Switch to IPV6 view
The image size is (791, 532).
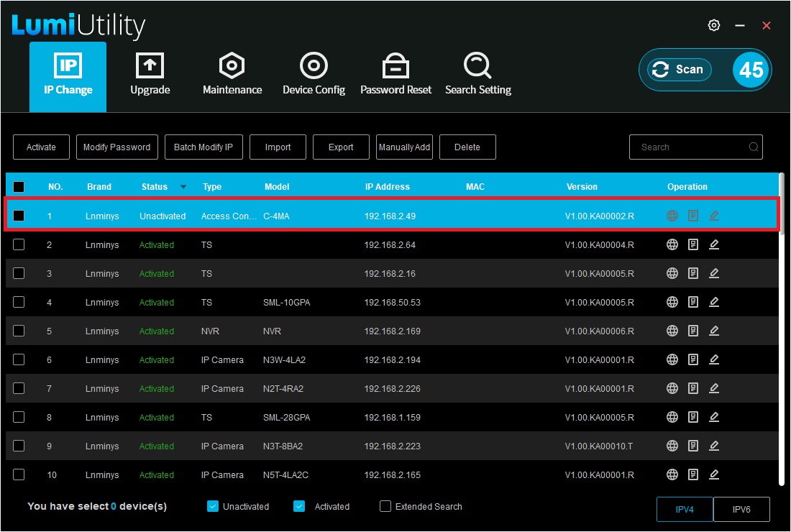coord(741,509)
